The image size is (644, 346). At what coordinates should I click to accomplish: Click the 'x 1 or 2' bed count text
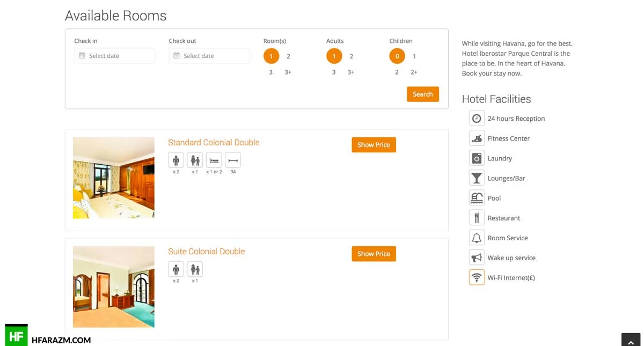tap(214, 172)
